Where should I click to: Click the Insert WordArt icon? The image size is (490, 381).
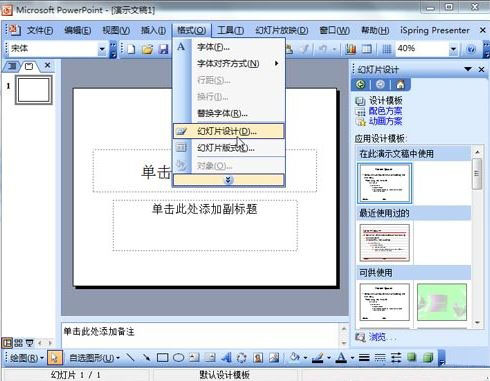tap(226, 358)
